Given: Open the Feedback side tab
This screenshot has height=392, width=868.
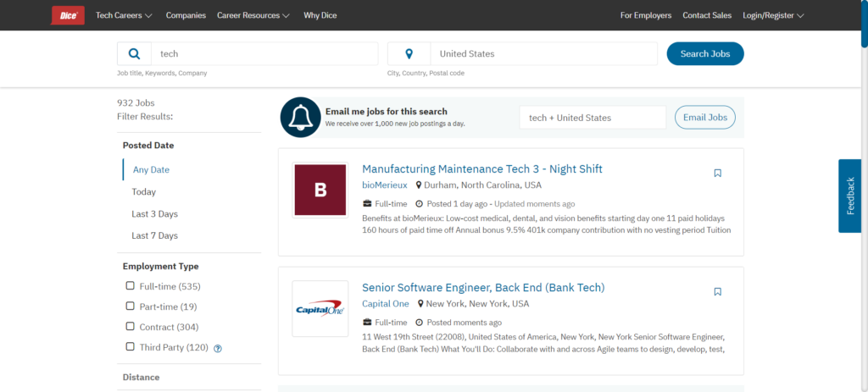Looking at the screenshot, I should click(x=851, y=196).
